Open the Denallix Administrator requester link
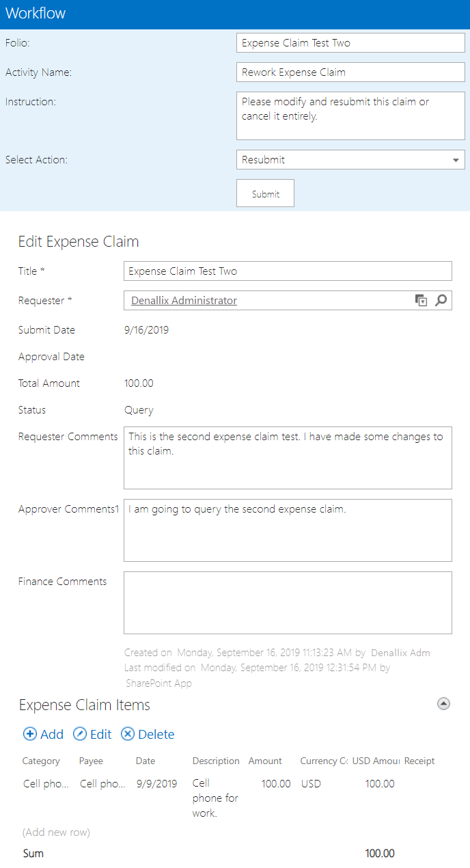The height and width of the screenshot is (868, 470). click(184, 301)
